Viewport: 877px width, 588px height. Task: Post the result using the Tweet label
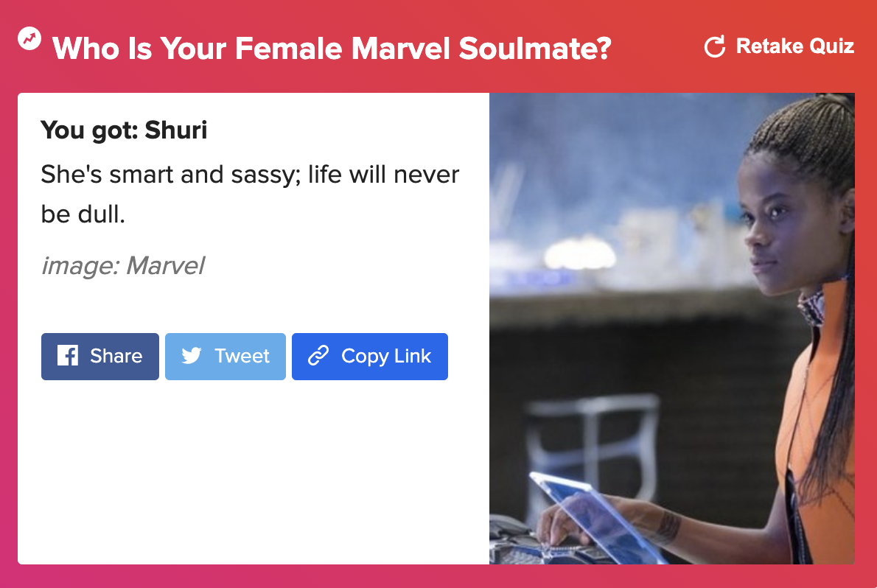pos(242,356)
